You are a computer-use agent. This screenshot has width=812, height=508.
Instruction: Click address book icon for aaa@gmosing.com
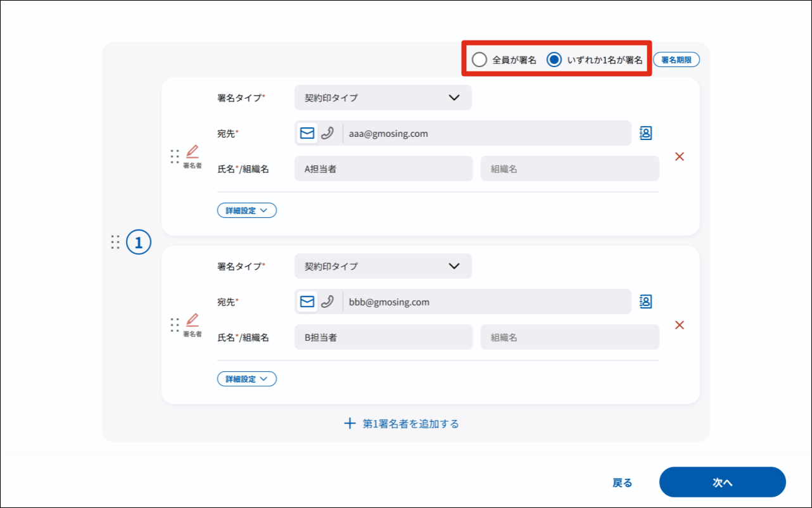click(645, 133)
